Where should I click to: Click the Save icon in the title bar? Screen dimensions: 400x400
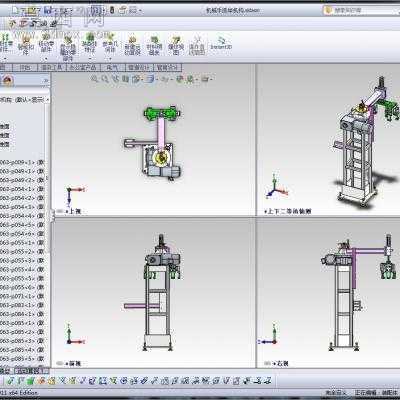pos(48,10)
